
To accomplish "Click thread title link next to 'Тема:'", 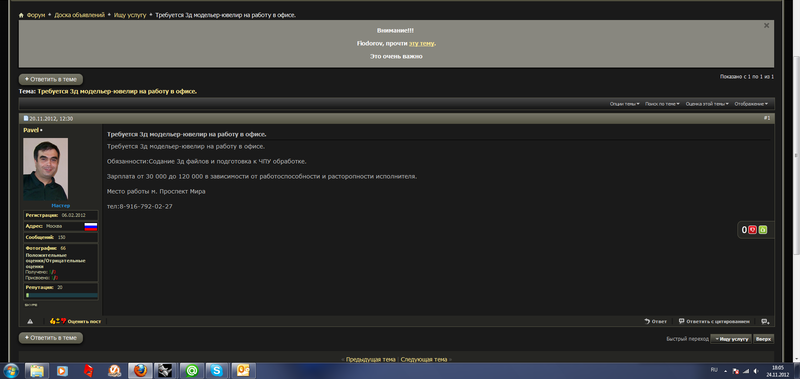I will (x=117, y=92).
